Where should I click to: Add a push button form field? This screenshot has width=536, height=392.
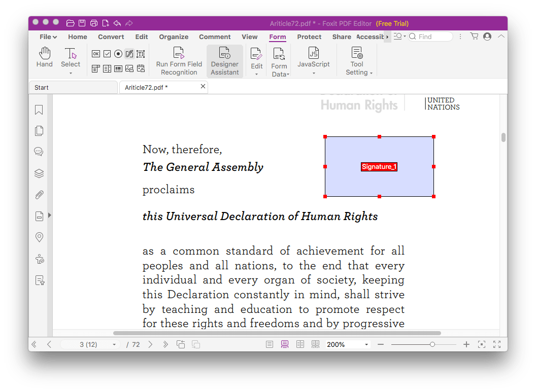[x=96, y=54]
